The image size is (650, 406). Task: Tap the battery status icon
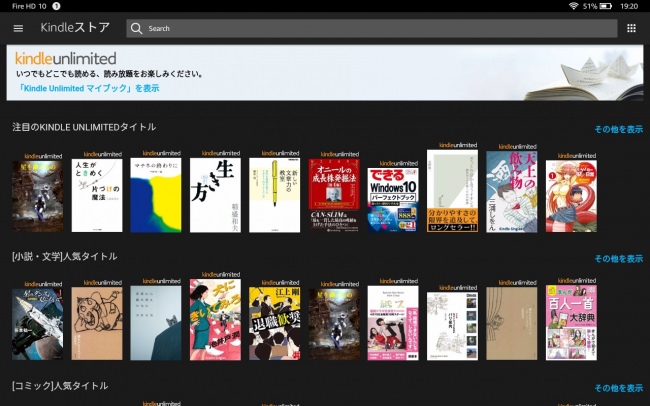[x=606, y=6]
